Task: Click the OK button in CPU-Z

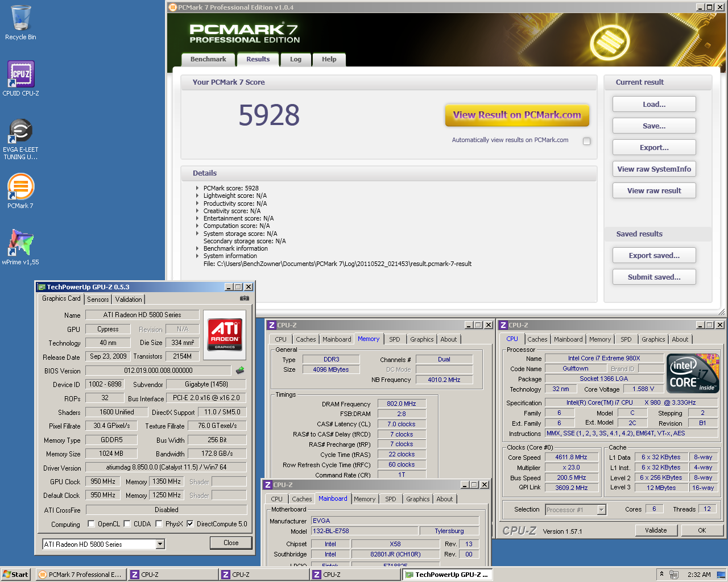Action: pos(702,530)
